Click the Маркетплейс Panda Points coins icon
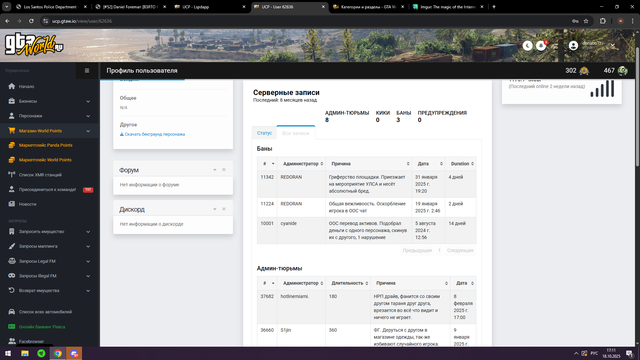 [x=11, y=145]
